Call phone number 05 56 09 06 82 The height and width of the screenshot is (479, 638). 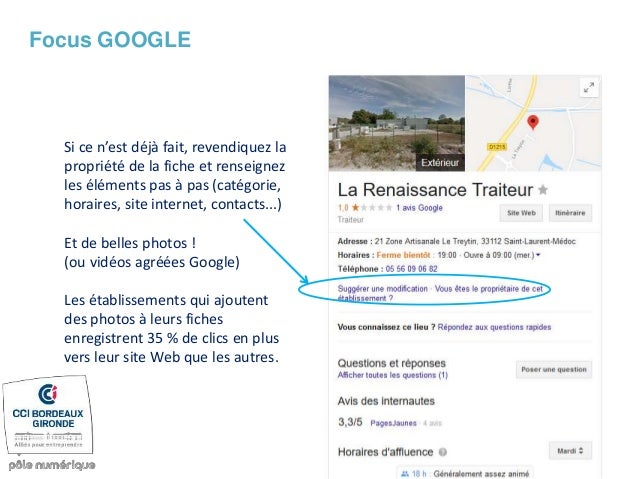pos(411,269)
